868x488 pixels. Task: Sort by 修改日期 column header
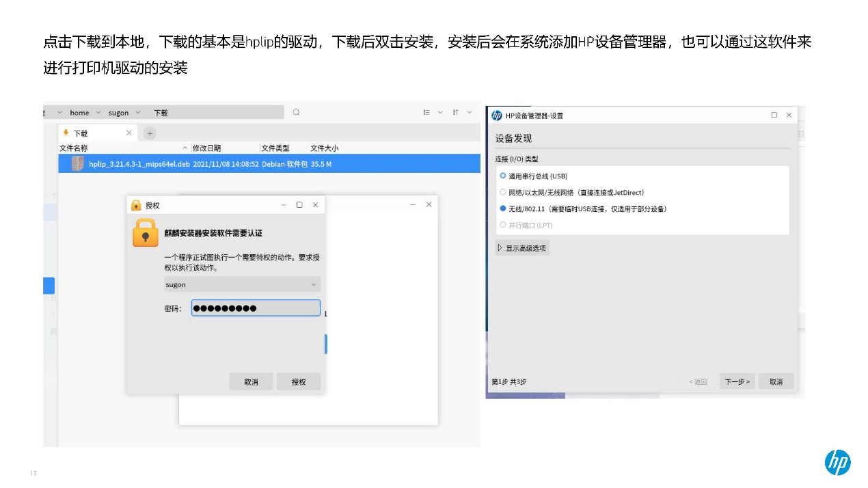(206, 148)
